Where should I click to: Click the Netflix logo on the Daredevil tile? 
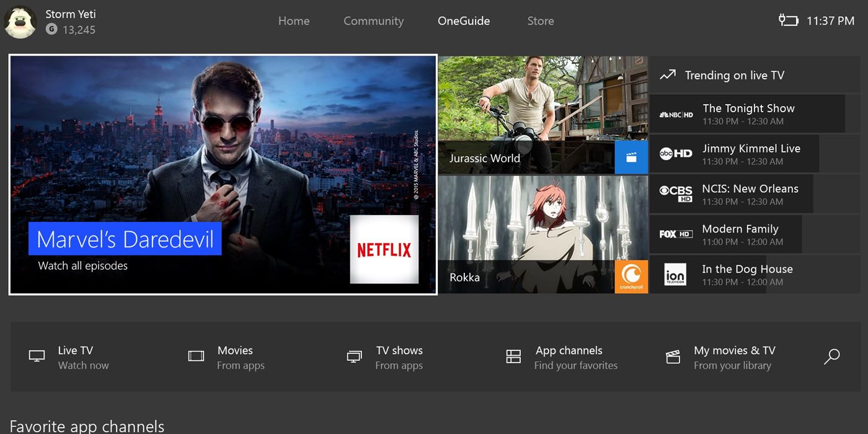pyautogui.click(x=385, y=250)
